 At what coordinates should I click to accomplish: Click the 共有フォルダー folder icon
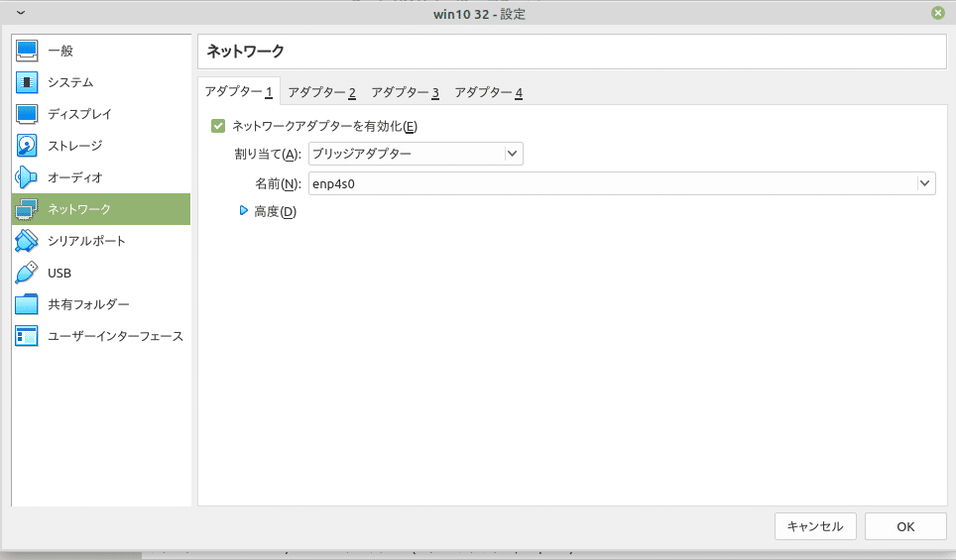[27, 304]
